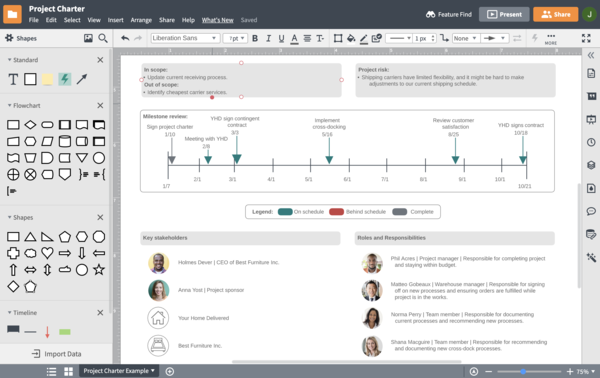Viewport: 600px width, 378px height.
Task: Open the 75% zoom level dropdown
Action: pos(585,371)
